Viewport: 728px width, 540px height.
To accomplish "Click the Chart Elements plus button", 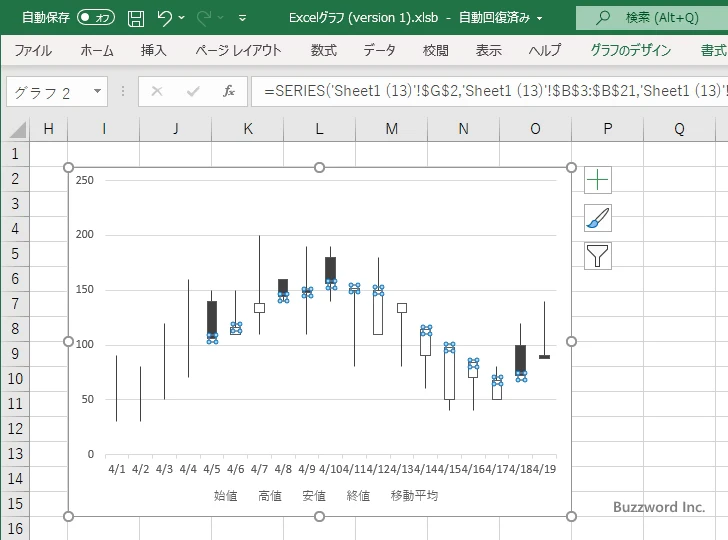I will (x=598, y=180).
